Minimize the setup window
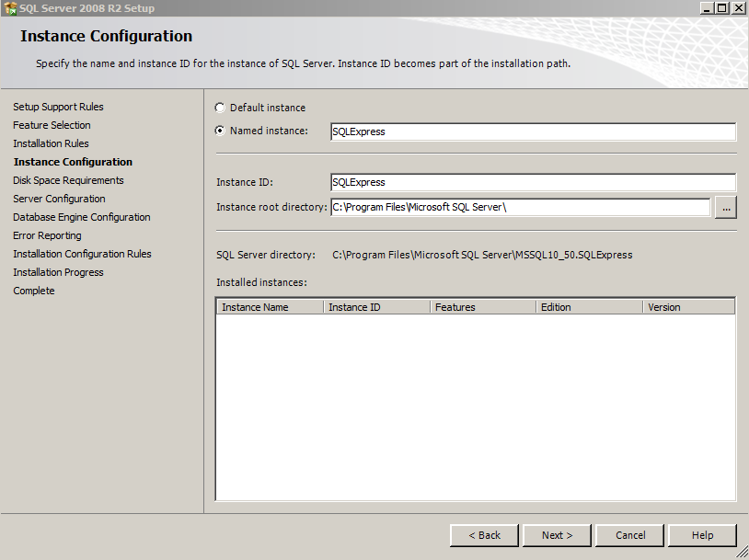Viewport: 749px width, 560px height. click(707, 8)
